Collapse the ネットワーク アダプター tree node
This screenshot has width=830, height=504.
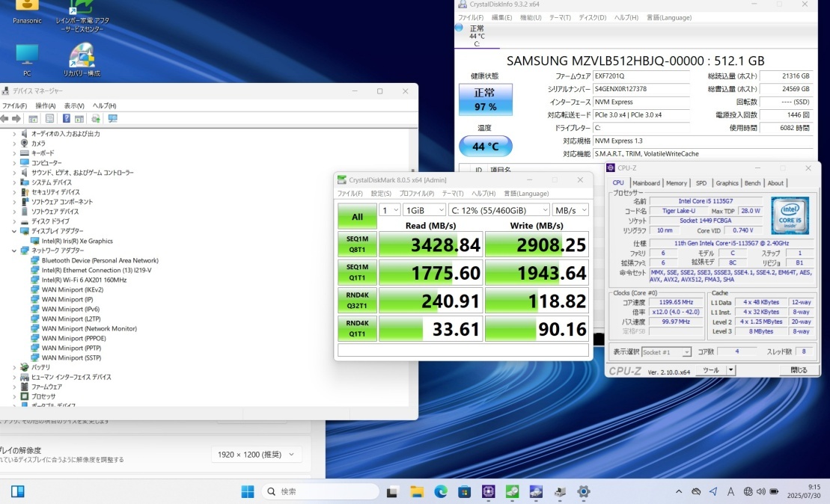click(x=14, y=251)
